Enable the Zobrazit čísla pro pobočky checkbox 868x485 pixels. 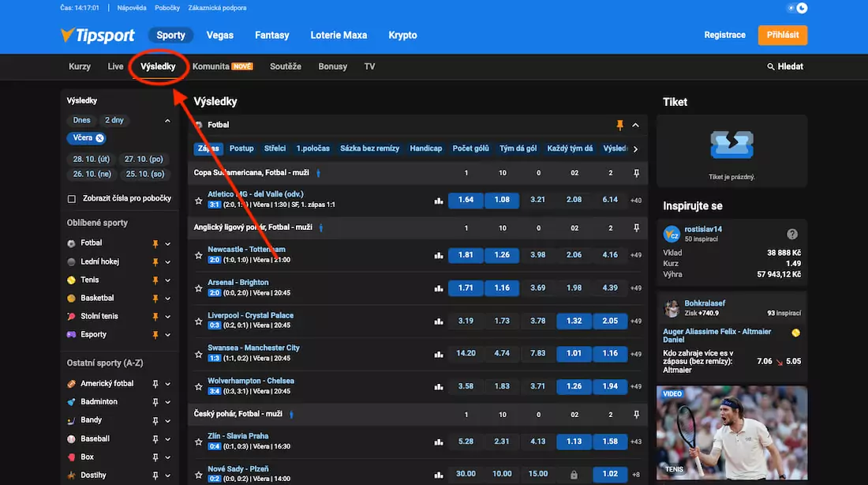(x=70, y=197)
